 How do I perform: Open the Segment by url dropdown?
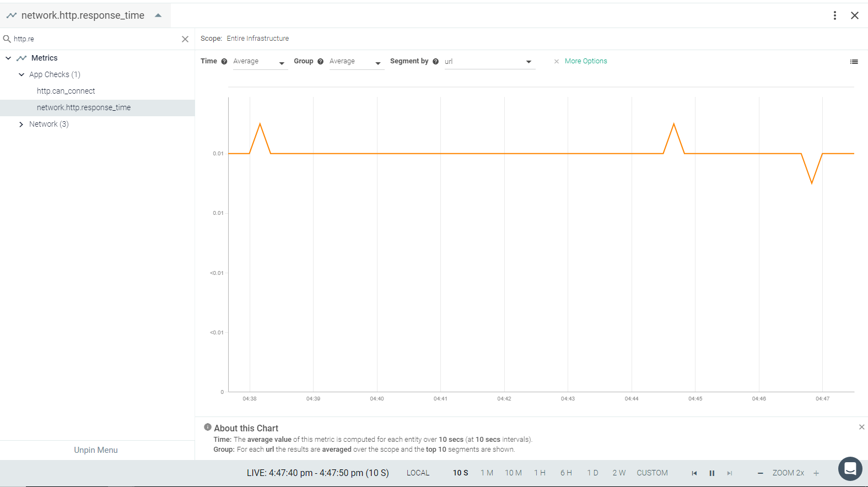point(489,62)
